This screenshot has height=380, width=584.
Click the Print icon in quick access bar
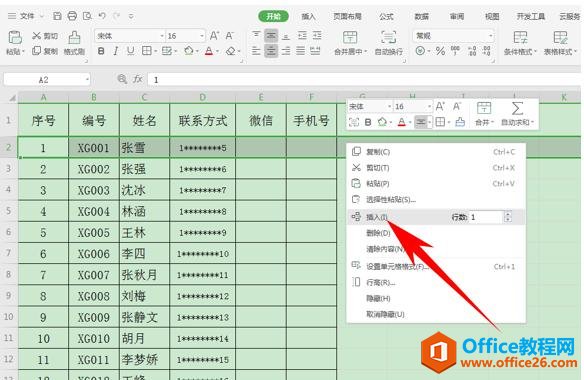click(x=72, y=16)
